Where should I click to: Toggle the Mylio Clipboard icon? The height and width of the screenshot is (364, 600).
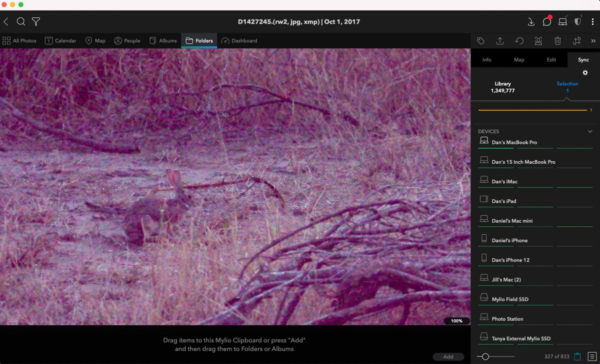coord(577,357)
